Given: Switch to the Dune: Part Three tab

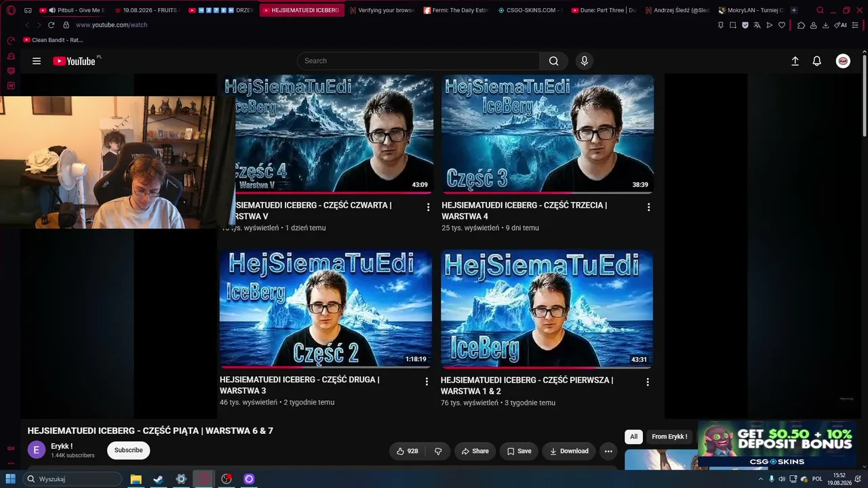Looking at the screenshot, I should pos(604,10).
